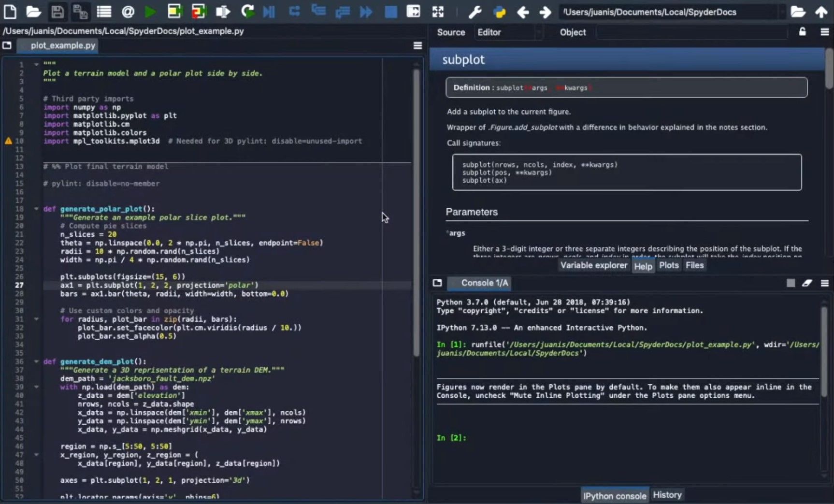Clear console output with the eraser icon
The height and width of the screenshot is (504, 834).
point(807,283)
